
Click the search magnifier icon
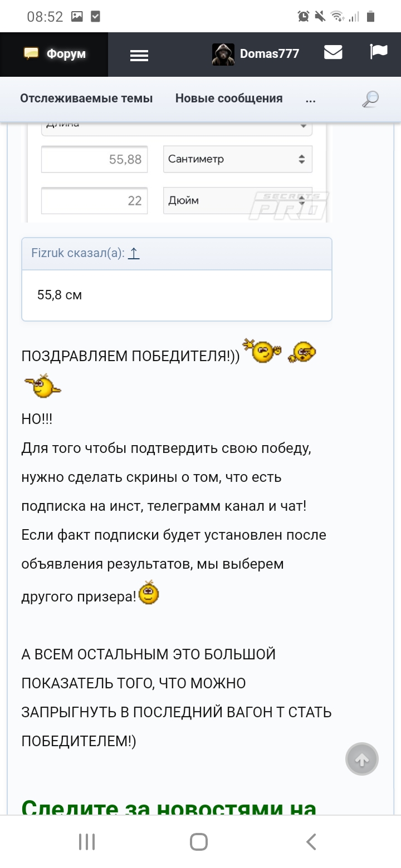pyautogui.click(x=370, y=99)
